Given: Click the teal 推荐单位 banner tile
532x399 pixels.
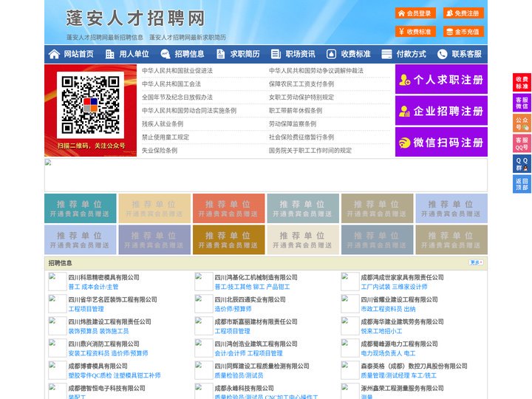Looking at the screenshot, I should coord(81,208).
